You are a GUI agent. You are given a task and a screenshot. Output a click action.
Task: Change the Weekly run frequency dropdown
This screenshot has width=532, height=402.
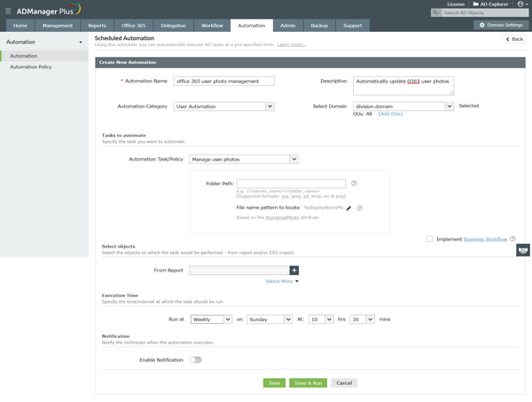coord(211,319)
